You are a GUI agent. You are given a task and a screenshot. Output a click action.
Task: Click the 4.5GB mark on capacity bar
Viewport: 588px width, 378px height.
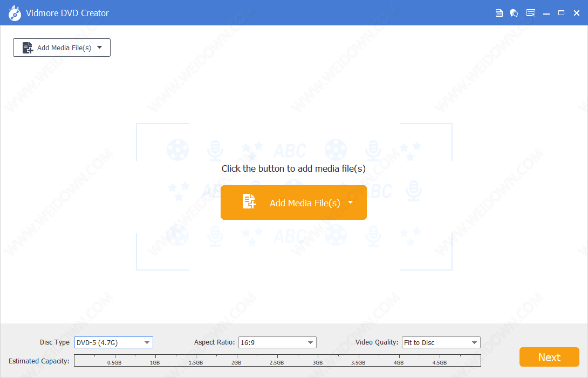point(440,362)
